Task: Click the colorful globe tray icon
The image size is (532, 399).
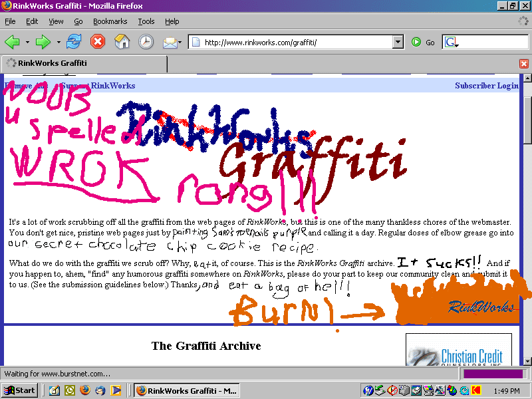Action: (452, 390)
